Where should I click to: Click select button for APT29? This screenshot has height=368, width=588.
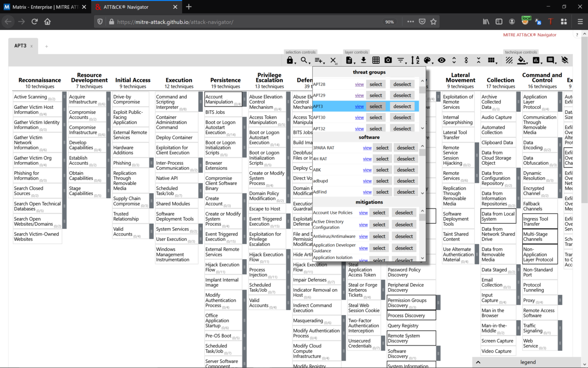pos(376,95)
